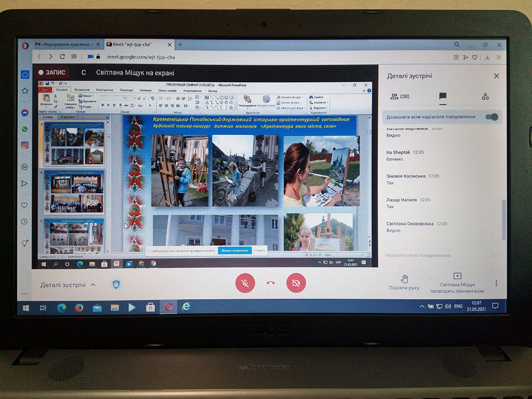This screenshot has height=399, width=532.
Task: Click chat message from Зіновія Косінська
Action: pos(413,179)
